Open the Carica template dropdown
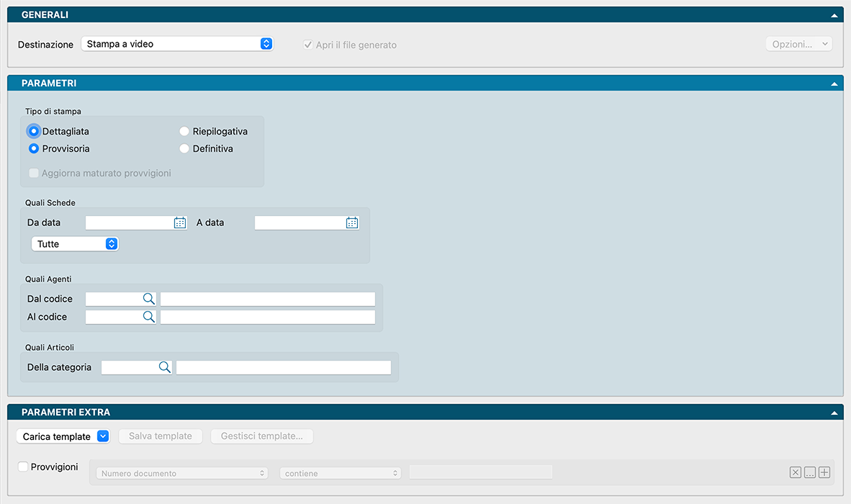 (63, 436)
